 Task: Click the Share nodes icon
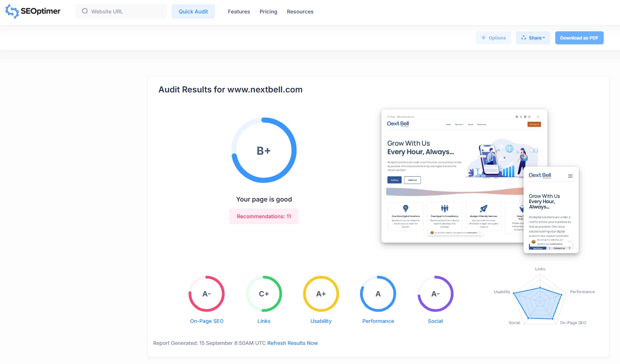(523, 38)
